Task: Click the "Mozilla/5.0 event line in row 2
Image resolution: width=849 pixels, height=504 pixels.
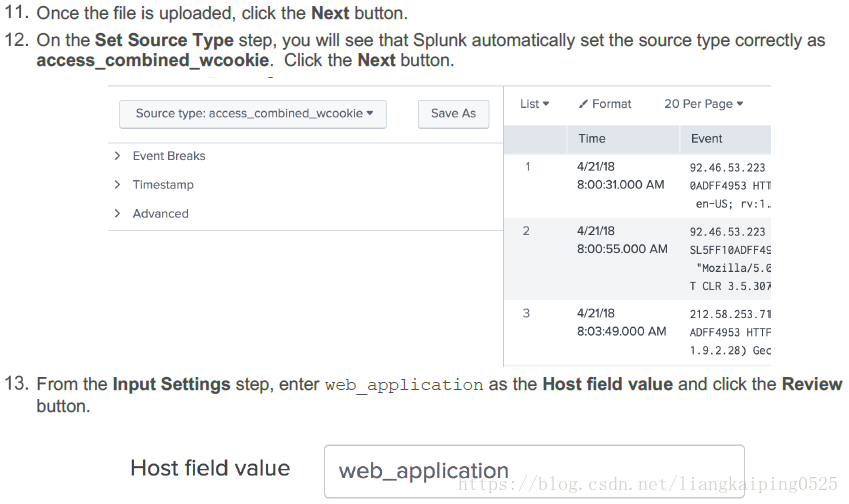Action: click(733, 268)
